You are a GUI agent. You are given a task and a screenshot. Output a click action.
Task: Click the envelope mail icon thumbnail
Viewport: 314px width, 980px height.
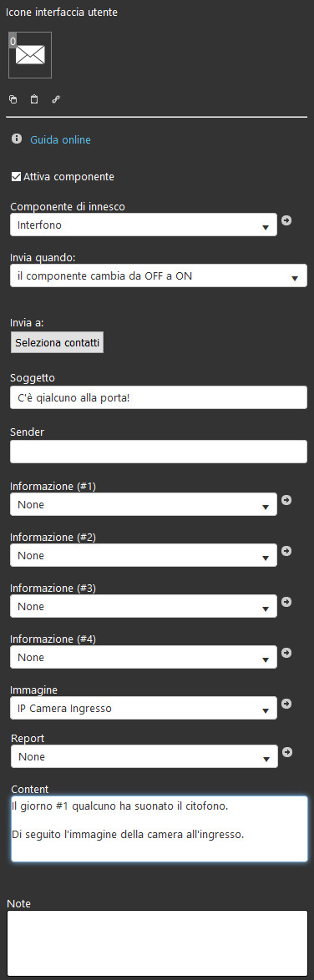(30, 55)
